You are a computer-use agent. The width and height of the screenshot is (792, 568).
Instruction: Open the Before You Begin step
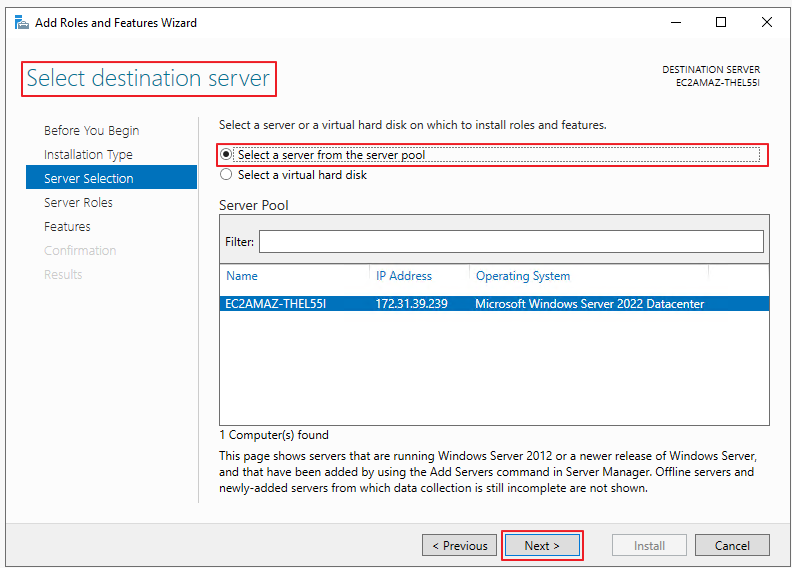click(x=91, y=130)
